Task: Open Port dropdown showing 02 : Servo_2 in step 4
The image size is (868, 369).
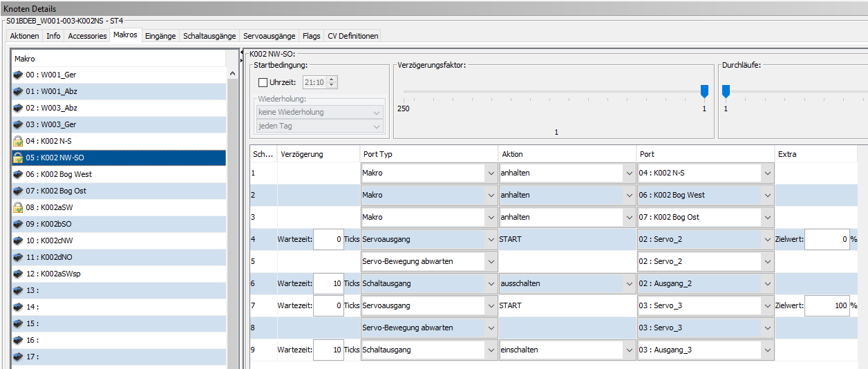Action: click(705, 239)
